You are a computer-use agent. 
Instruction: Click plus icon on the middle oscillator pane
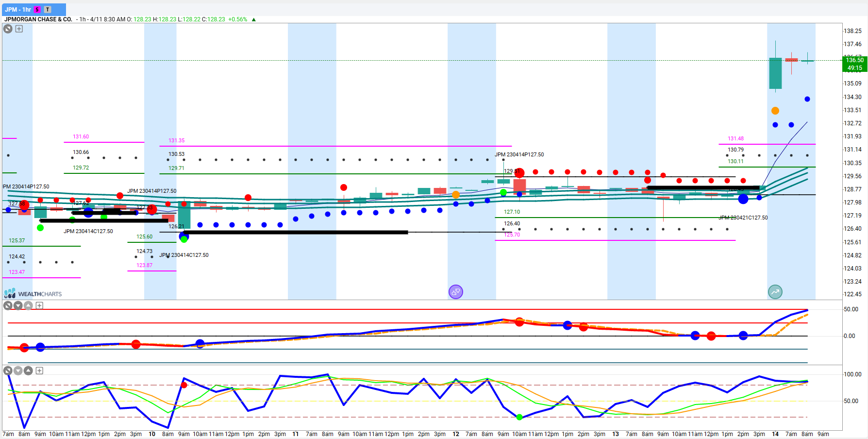point(39,305)
